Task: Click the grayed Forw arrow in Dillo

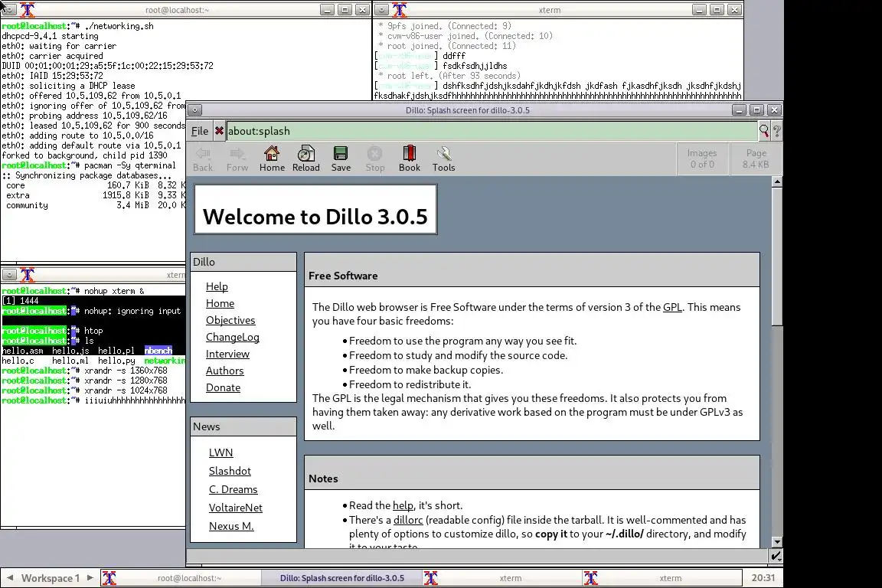Action: (237, 158)
